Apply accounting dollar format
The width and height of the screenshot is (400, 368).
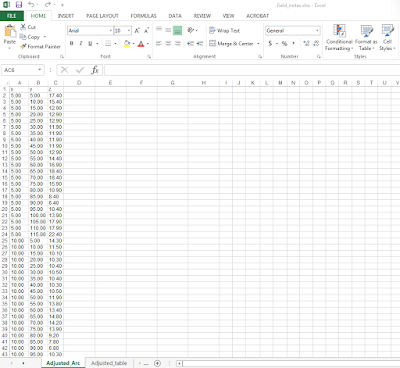tap(270, 43)
